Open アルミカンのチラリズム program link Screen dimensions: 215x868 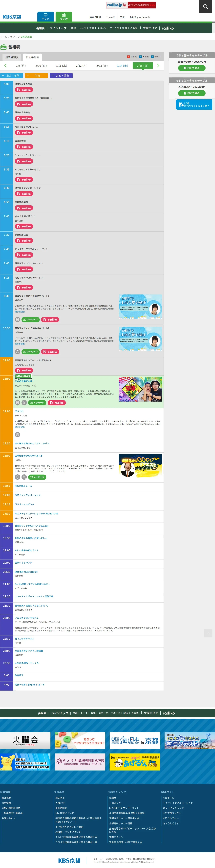(x=27, y=618)
